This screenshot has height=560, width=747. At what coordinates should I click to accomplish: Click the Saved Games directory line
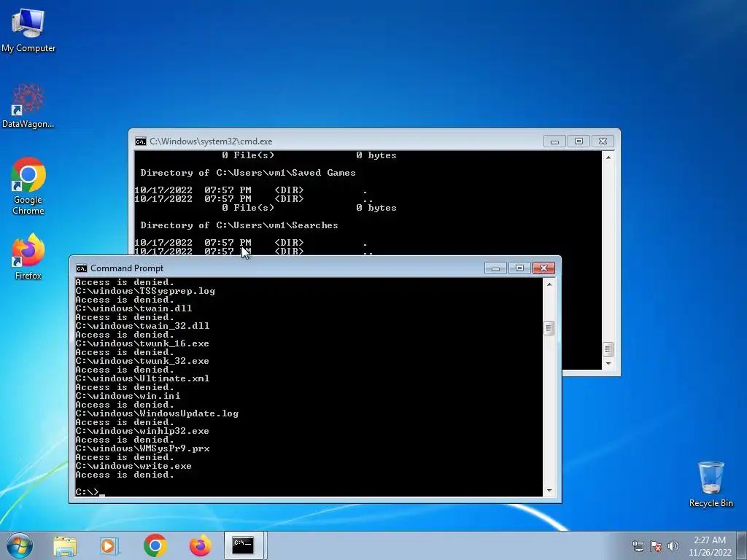pos(248,173)
